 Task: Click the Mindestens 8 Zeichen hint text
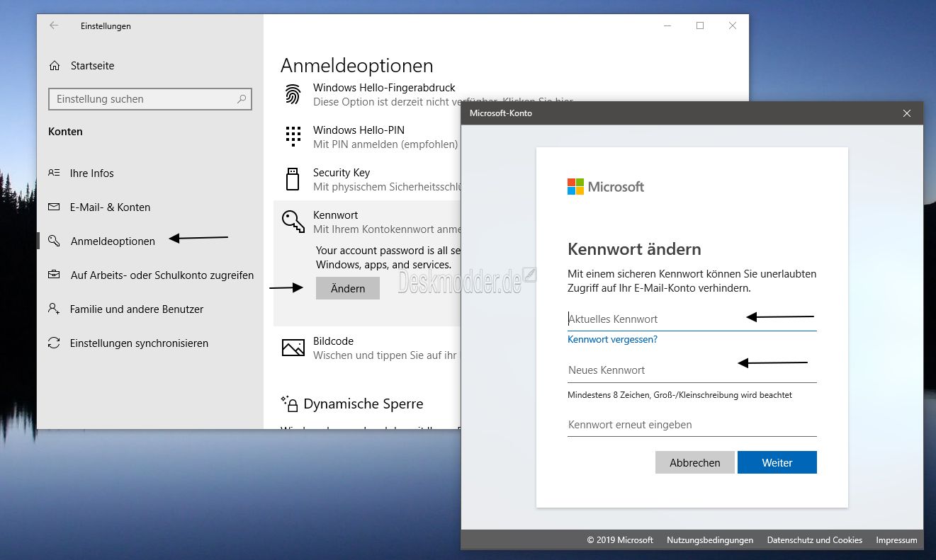(x=680, y=395)
